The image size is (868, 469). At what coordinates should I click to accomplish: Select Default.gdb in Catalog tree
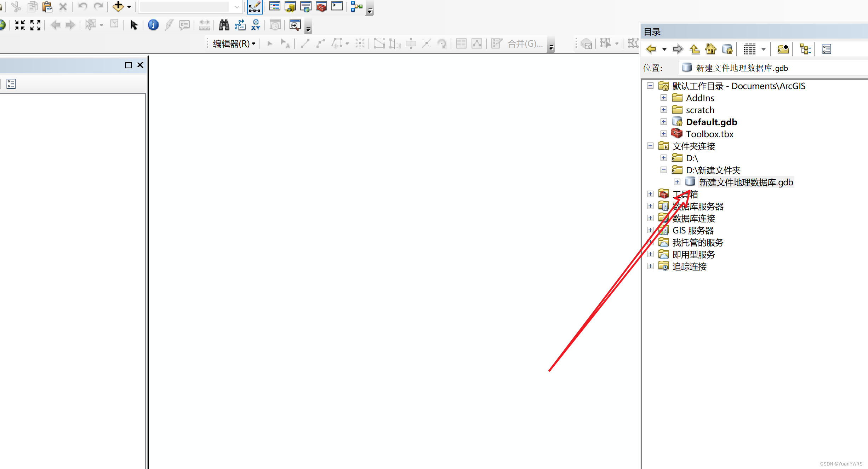click(712, 122)
